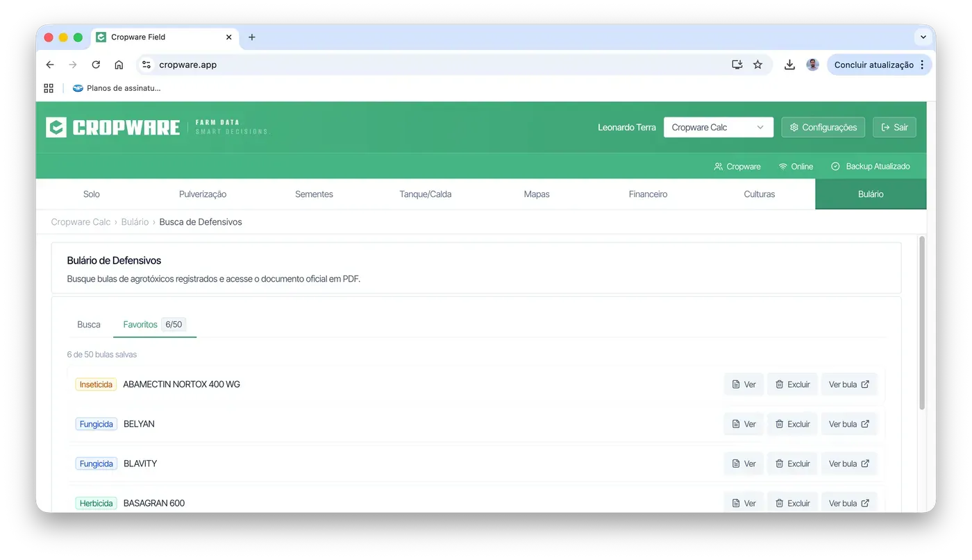Go back to the previous browser page
Image resolution: width=972 pixels, height=560 pixels.
(x=50, y=65)
